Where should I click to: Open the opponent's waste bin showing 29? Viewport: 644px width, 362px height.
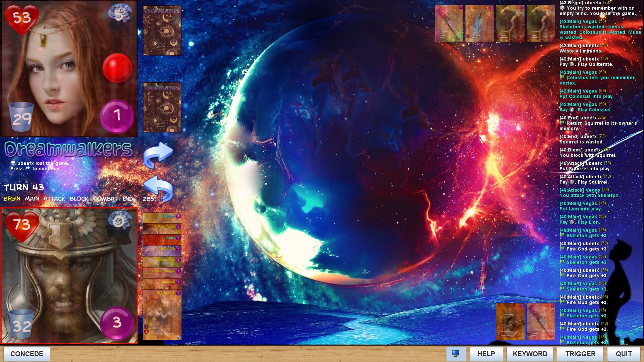click(x=21, y=117)
